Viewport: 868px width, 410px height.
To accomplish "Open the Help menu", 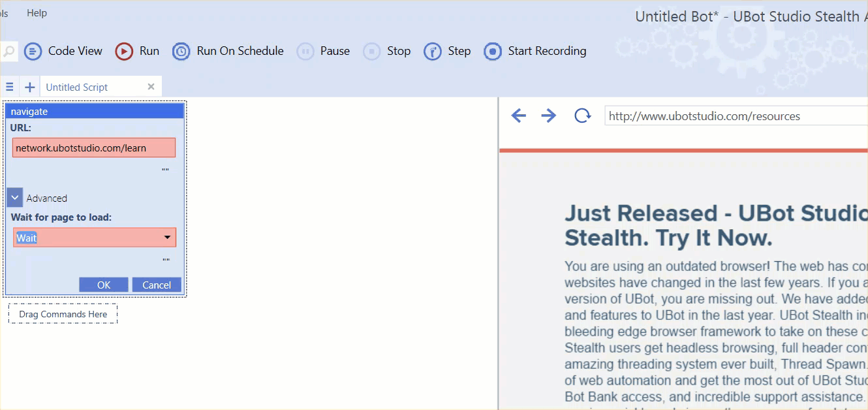I will click(x=37, y=13).
